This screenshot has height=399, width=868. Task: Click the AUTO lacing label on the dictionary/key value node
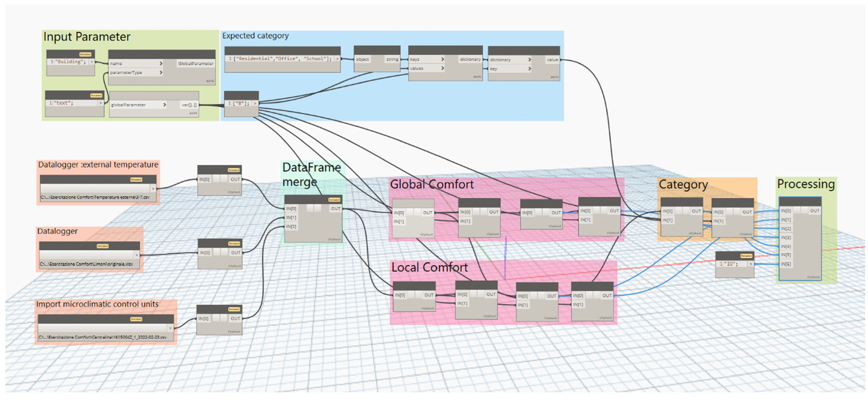[554, 77]
